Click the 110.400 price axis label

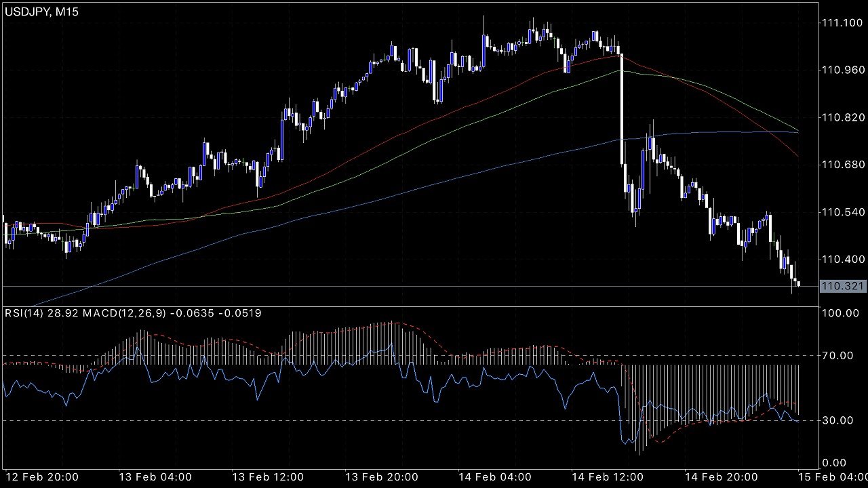(x=842, y=260)
